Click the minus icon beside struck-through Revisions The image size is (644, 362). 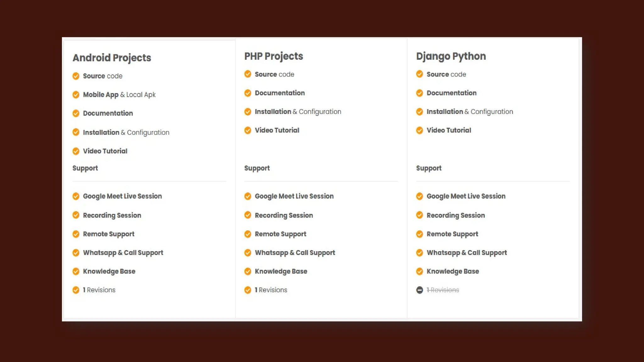pos(419,290)
